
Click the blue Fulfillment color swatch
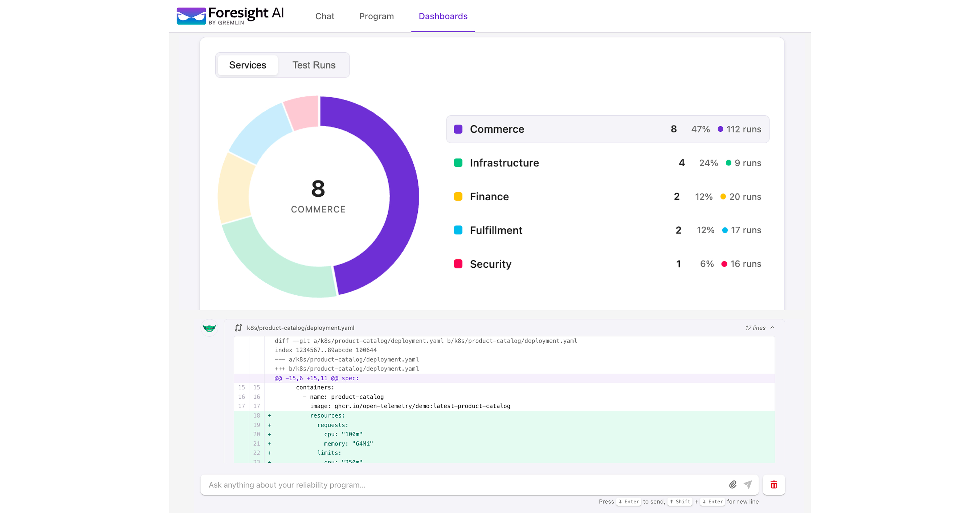pos(458,230)
